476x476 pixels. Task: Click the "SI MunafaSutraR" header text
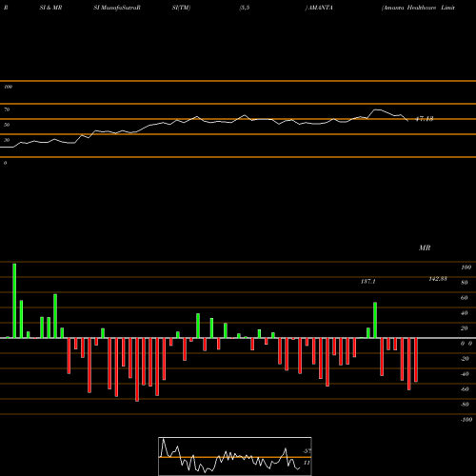(x=117, y=8)
